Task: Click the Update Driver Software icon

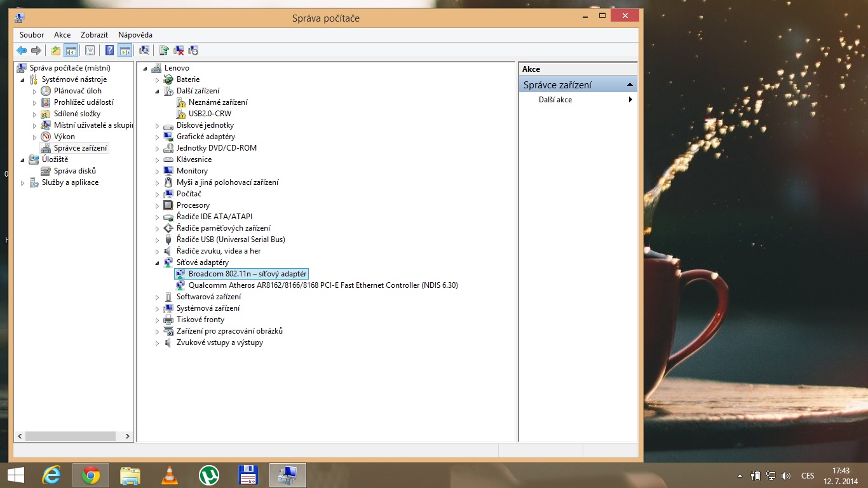Action: 164,51
